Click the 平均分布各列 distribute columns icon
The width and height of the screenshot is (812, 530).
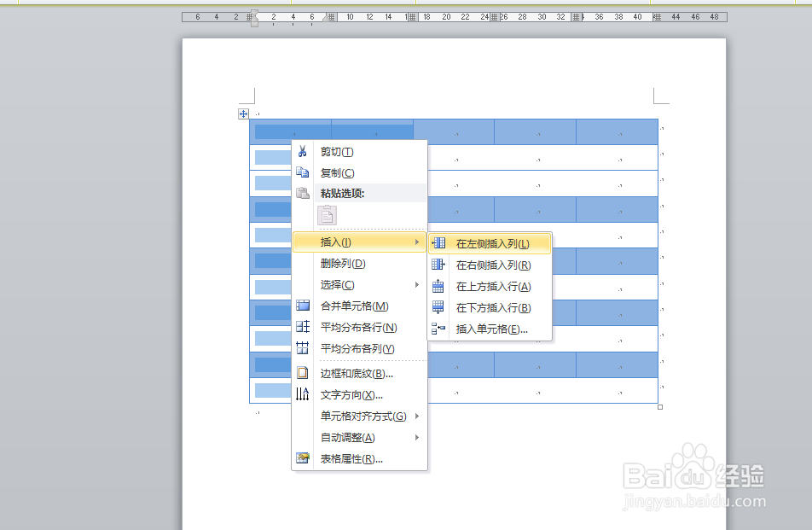pyautogui.click(x=303, y=347)
